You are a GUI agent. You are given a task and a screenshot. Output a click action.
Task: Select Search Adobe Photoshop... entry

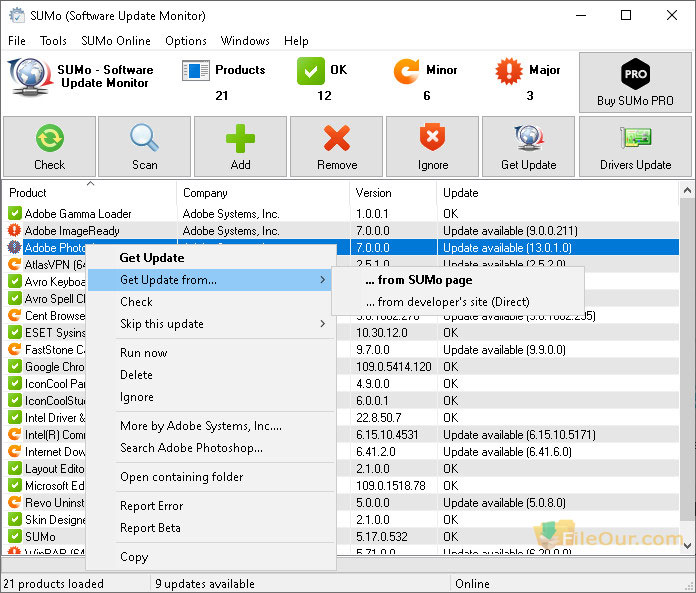[211, 448]
